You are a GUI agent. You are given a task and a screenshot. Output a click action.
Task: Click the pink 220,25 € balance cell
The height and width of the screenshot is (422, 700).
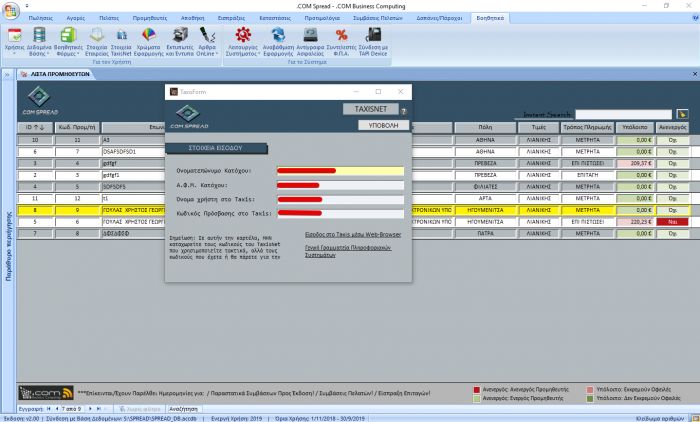pyautogui.click(x=634, y=221)
